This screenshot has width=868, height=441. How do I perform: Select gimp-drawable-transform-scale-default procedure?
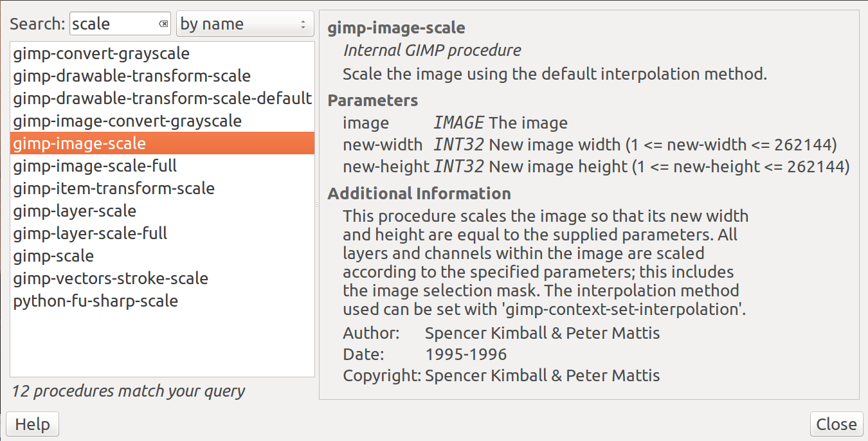[x=162, y=98]
